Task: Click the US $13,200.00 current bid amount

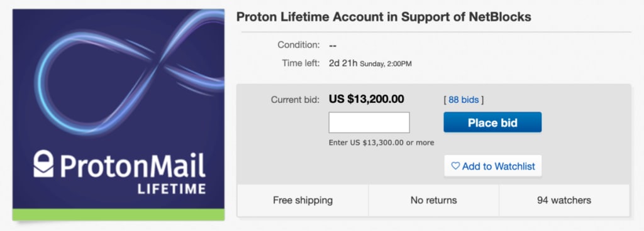Action: coord(367,99)
